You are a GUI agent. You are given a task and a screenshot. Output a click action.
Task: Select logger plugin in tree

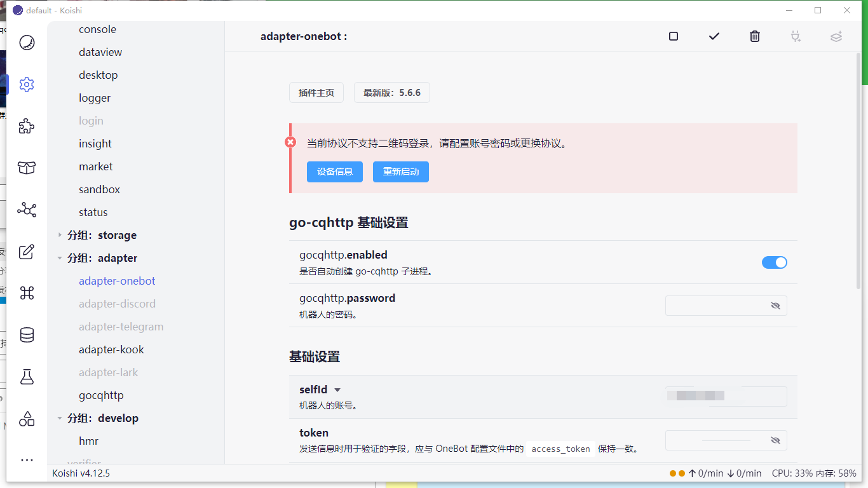(x=95, y=98)
